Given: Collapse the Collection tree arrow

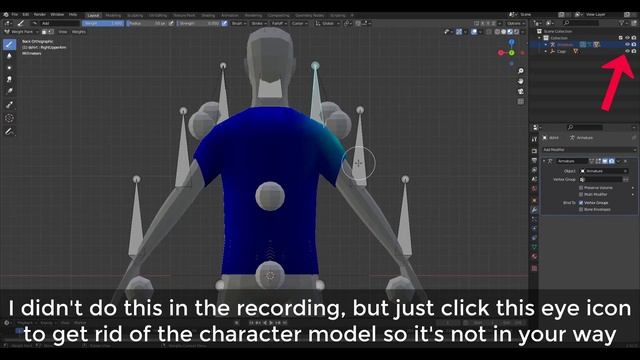Looking at the screenshot, I should (540, 38).
